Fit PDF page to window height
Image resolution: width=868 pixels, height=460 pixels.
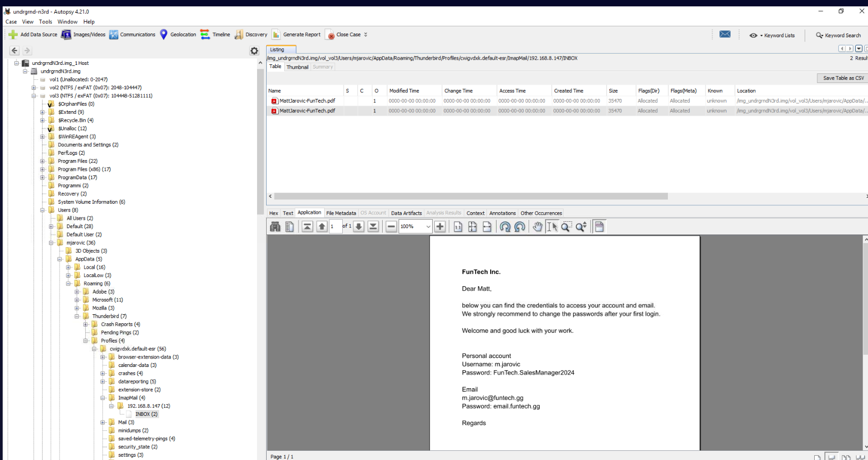(x=473, y=227)
